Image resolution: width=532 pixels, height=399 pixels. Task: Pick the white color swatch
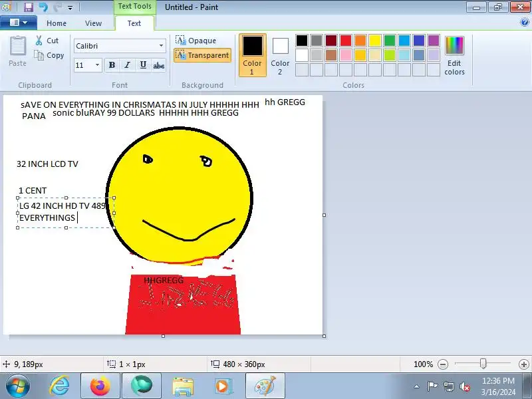(x=302, y=55)
